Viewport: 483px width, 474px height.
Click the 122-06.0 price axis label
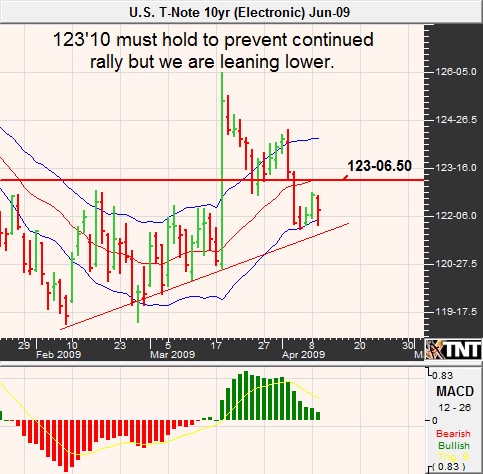[x=456, y=216]
